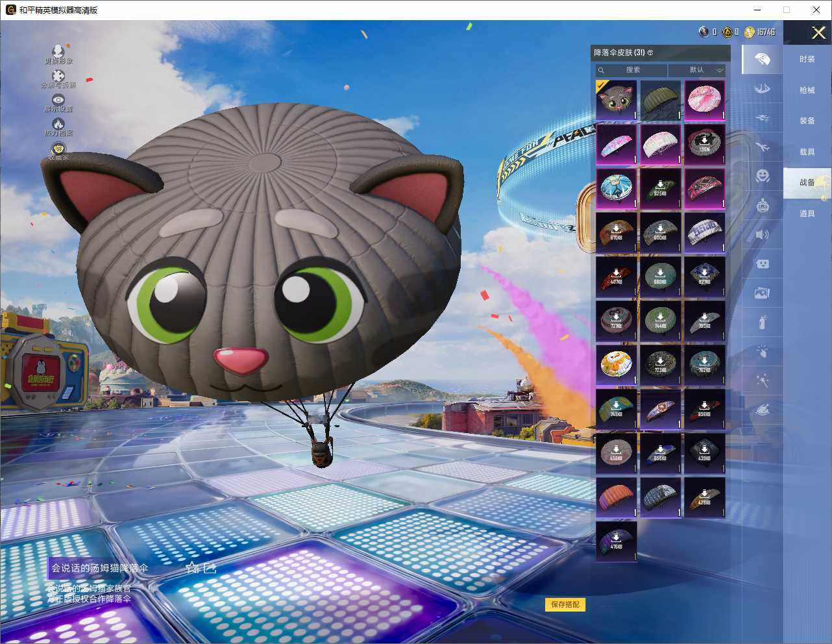
Task: Download the 723KB dark patterned round parachute
Action: point(661,365)
